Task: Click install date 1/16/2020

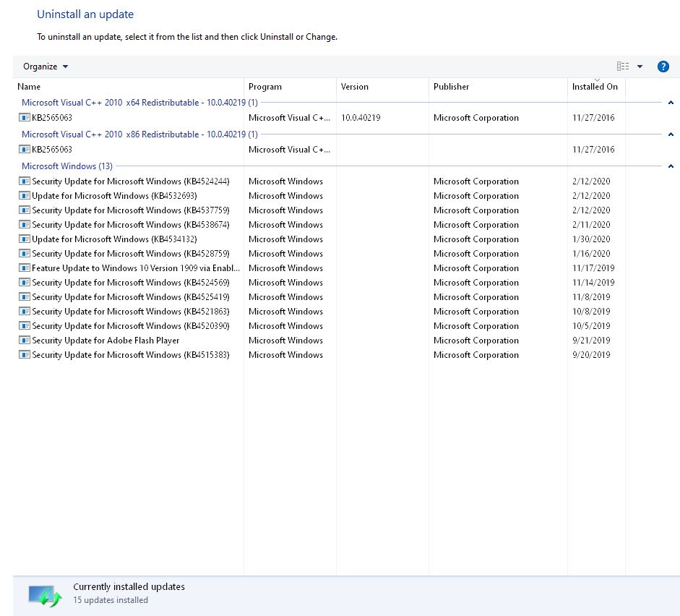Action: pos(591,253)
